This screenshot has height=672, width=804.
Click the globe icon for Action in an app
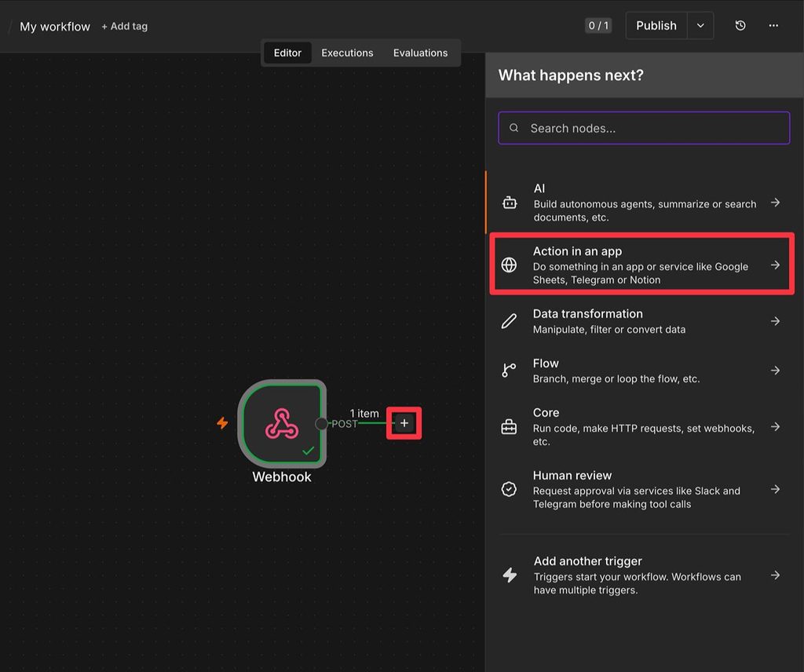click(x=509, y=265)
